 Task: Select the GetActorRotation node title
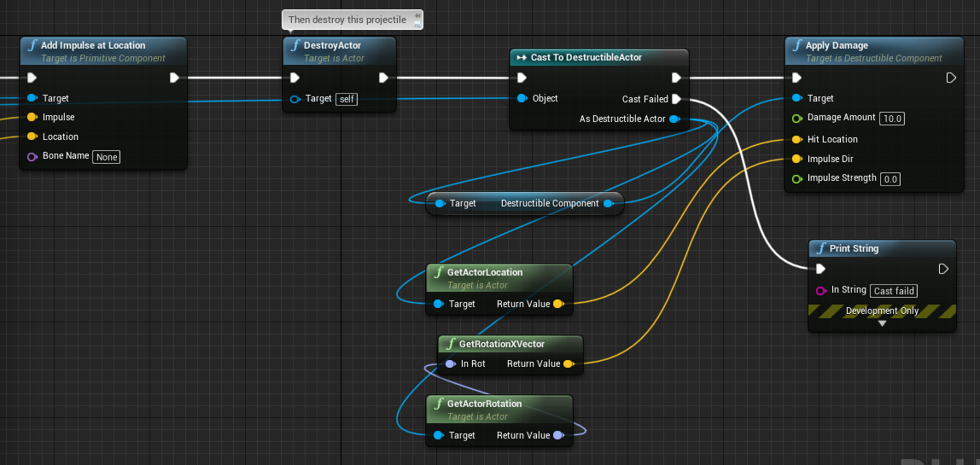pyautogui.click(x=484, y=404)
